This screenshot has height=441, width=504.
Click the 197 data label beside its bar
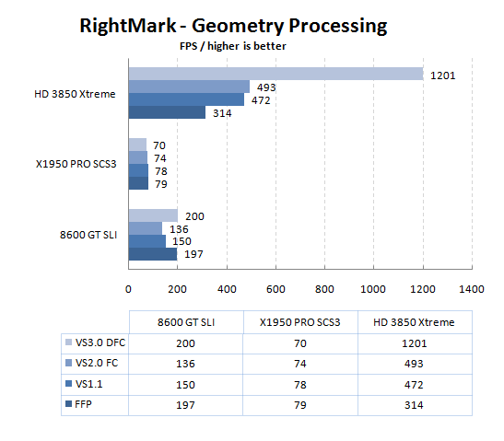pyautogui.click(x=193, y=254)
